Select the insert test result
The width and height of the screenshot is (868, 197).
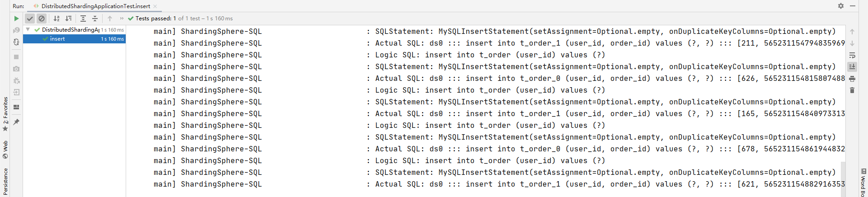(57, 39)
